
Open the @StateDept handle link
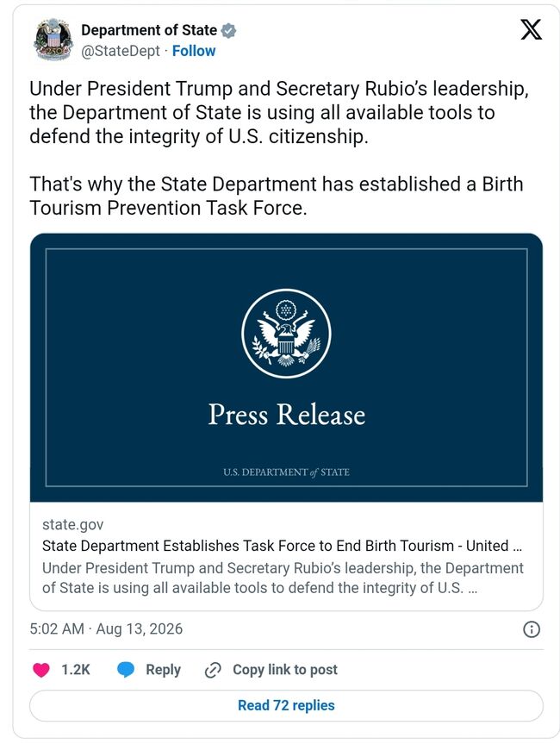tap(121, 51)
